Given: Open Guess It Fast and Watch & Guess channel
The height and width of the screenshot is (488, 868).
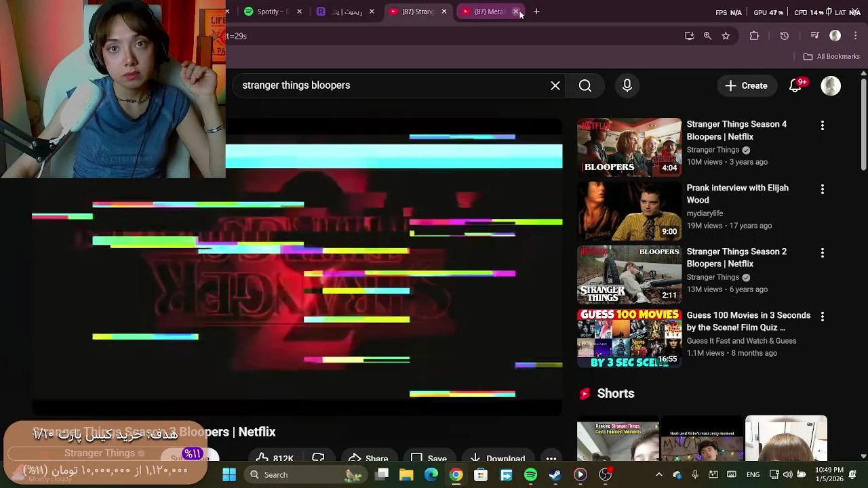Looking at the screenshot, I should coord(741,341).
